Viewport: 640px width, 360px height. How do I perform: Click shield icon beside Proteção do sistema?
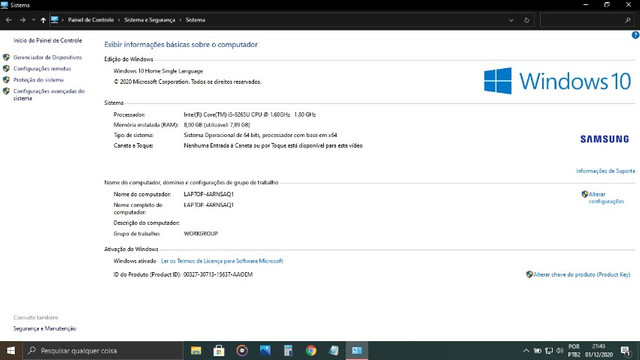tap(6, 80)
